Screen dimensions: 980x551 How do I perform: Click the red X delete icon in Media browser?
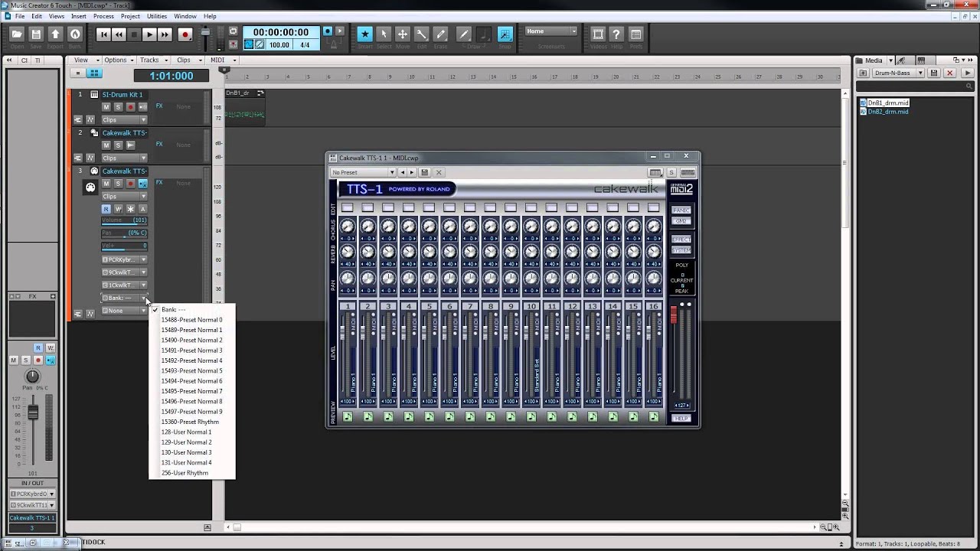949,73
